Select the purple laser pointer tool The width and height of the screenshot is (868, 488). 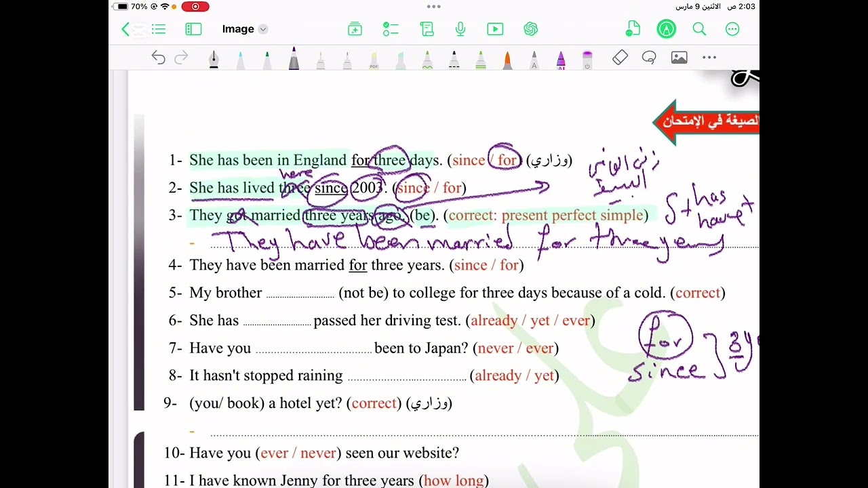pyautogui.click(x=587, y=59)
